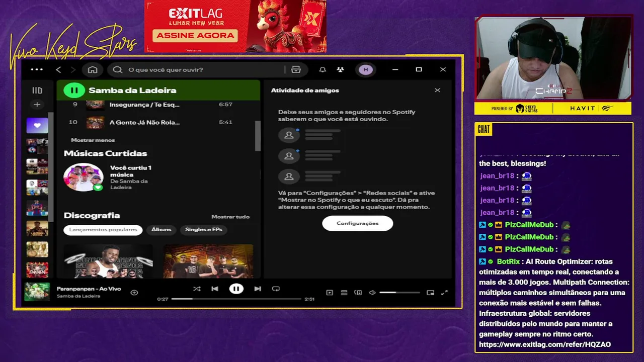Open the Spotify Home icon
Viewport: 644px width, 362px height.
93,69
